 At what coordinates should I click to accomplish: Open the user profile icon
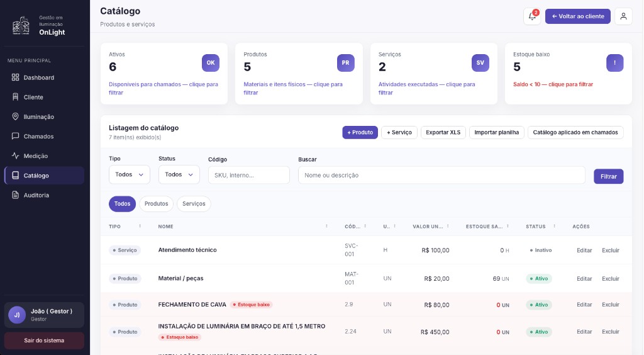[623, 16]
